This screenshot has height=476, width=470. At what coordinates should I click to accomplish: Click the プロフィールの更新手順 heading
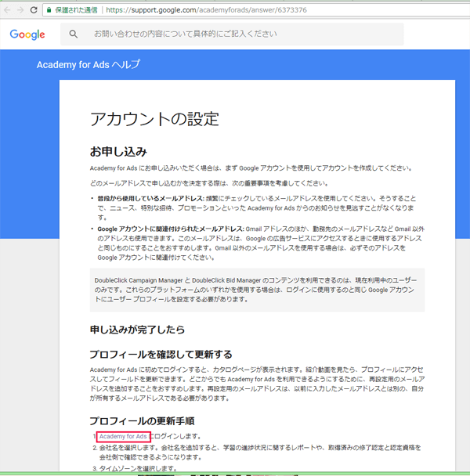pyautogui.click(x=142, y=420)
